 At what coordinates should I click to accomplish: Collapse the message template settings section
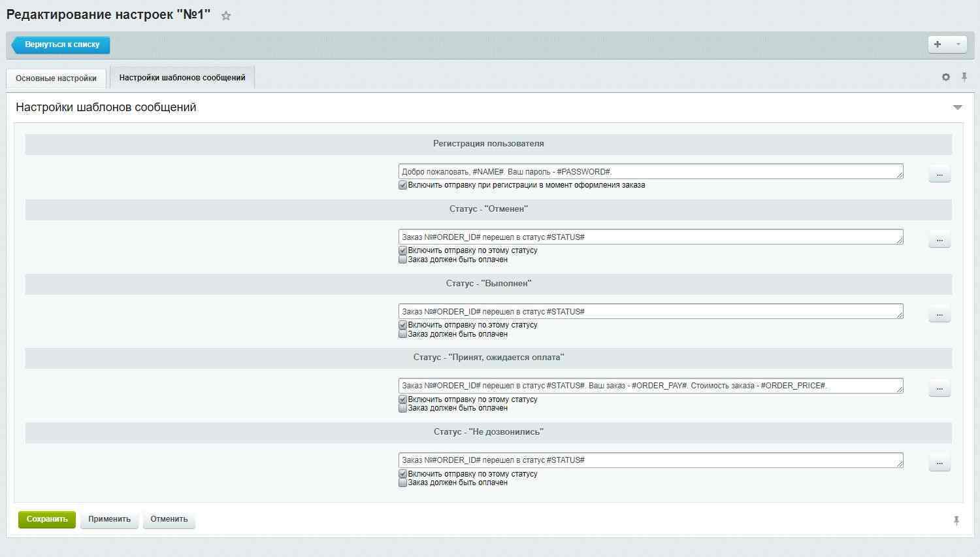tap(957, 107)
